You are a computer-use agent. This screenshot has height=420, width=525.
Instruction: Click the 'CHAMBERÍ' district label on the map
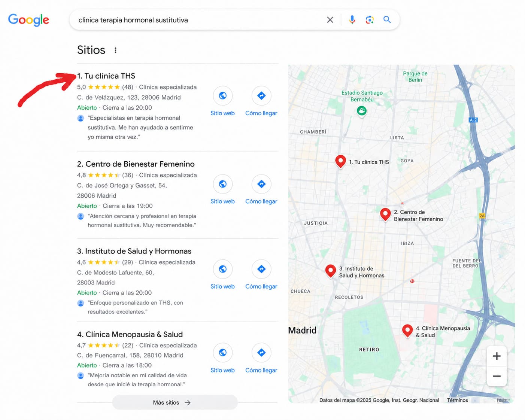tap(313, 132)
